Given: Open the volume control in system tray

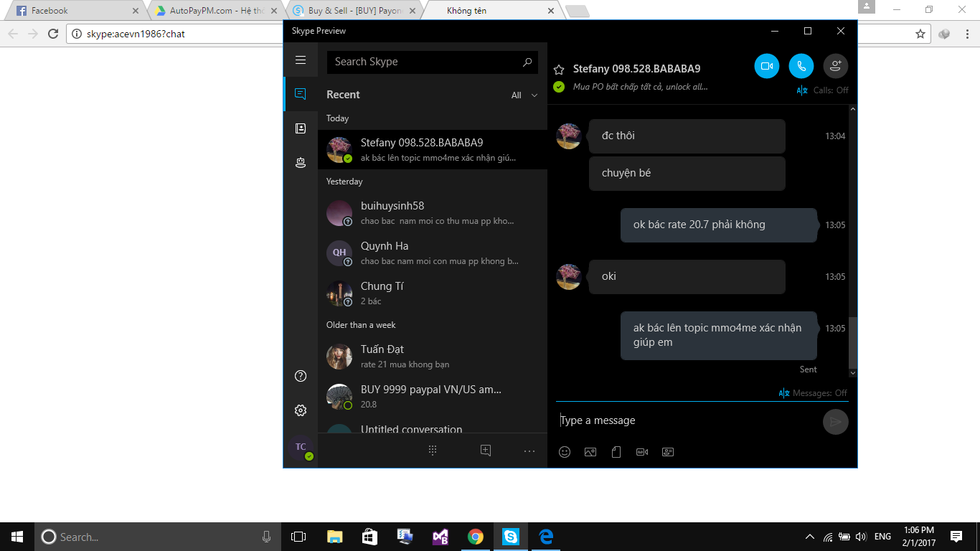Looking at the screenshot, I should click(861, 537).
